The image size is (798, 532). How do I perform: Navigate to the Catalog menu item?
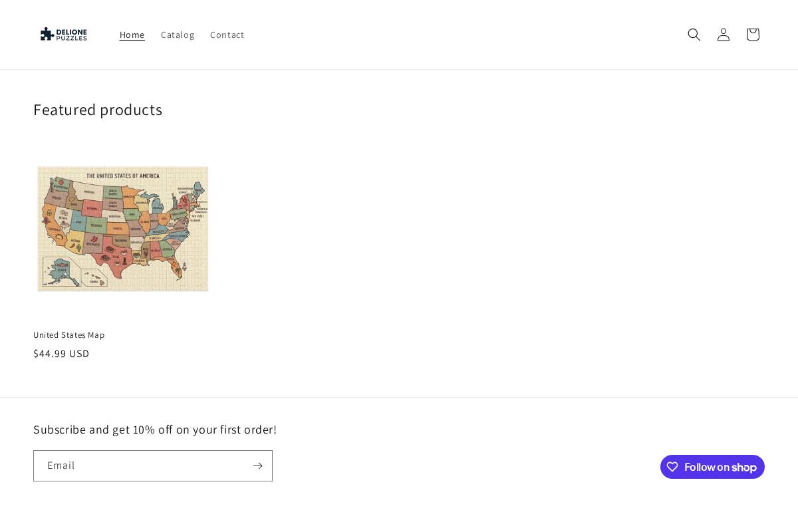(178, 35)
